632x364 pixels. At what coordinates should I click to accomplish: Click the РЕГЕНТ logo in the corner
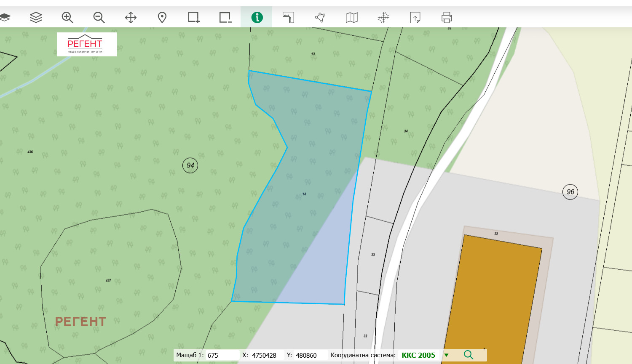(86, 44)
